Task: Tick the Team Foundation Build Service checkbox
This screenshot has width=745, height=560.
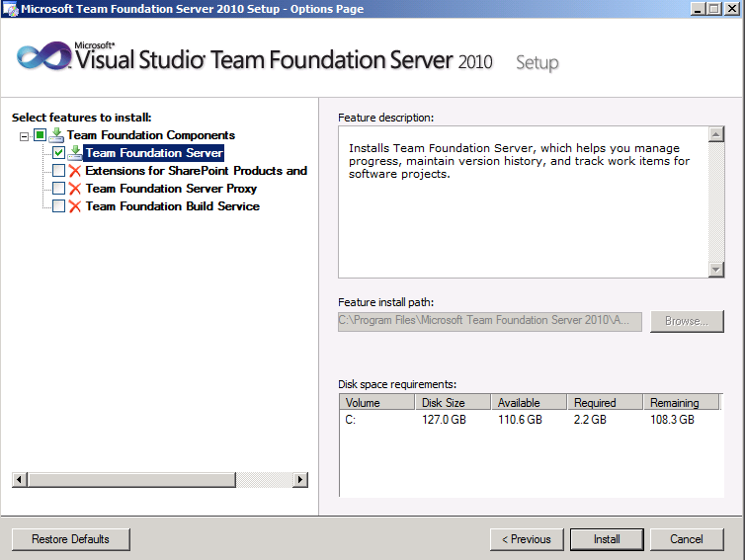Action: (58, 206)
